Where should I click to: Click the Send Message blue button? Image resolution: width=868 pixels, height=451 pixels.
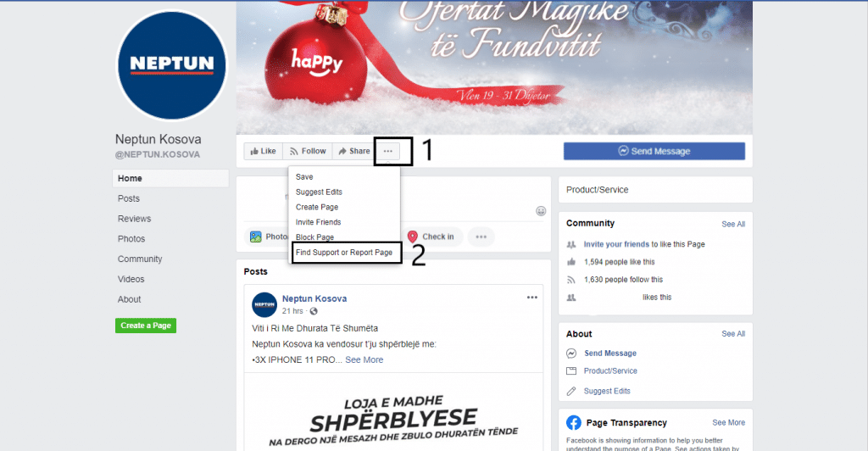[654, 151]
